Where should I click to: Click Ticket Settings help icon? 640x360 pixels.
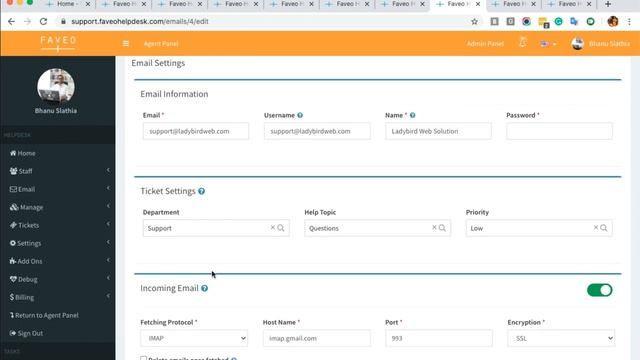pos(202,191)
